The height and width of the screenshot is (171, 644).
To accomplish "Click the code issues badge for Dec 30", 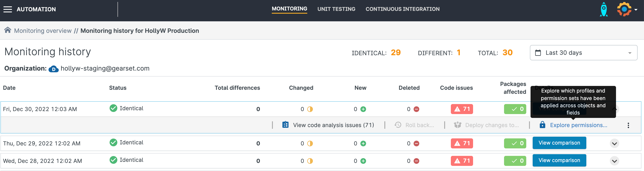I will (462, 109).
